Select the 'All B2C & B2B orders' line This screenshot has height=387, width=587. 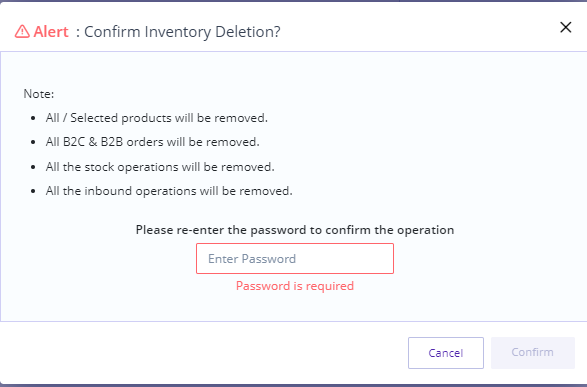click(x=152, y=142)
